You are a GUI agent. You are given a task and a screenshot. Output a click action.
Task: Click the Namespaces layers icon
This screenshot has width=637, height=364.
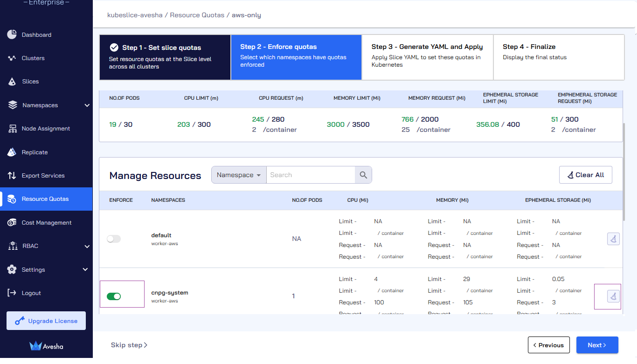tap(13, 105)
